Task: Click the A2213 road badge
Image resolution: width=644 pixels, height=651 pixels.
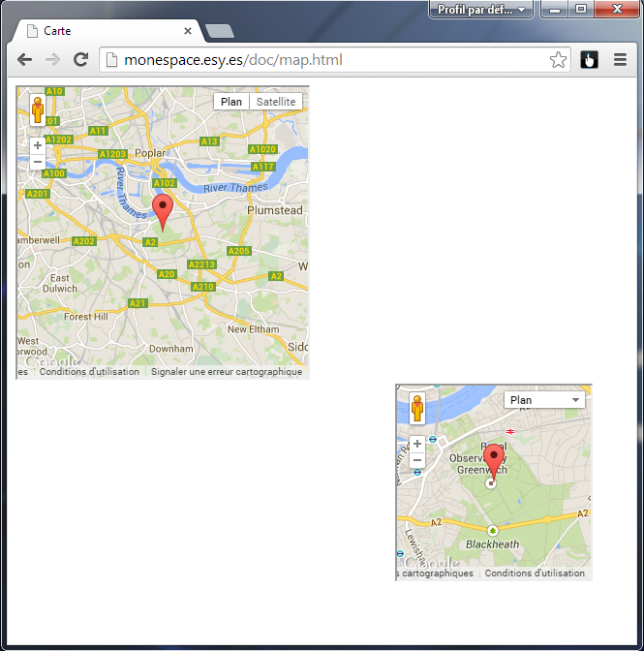Action: click(201, 264)
